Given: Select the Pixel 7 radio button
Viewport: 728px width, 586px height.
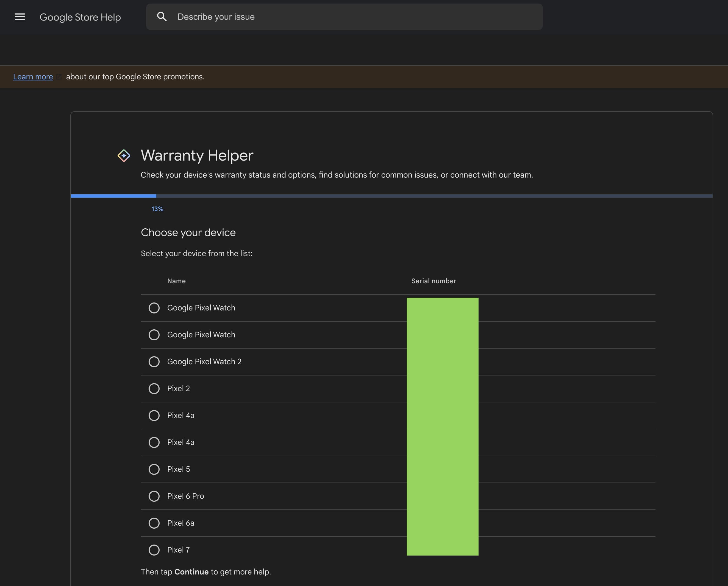Looking at the screenshot, I should click(154, 550).
